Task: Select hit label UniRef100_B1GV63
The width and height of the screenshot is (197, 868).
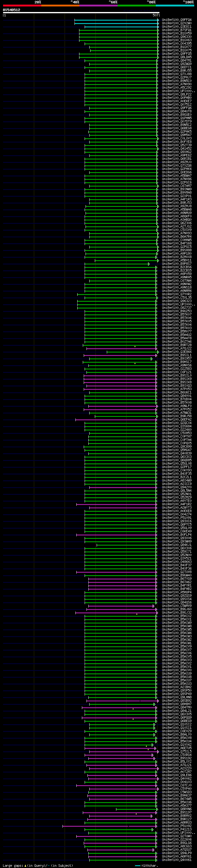Action: coord(177,40)
